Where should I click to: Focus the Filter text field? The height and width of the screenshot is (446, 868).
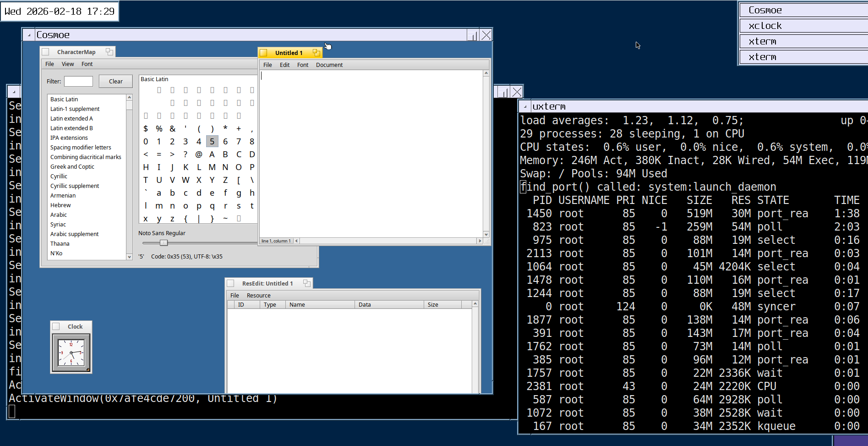[78, 82]
